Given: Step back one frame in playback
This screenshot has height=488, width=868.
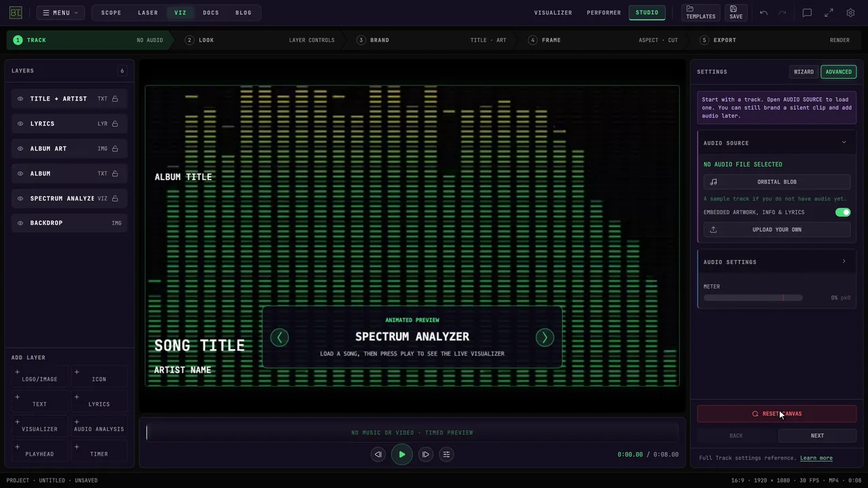Looking at the screenshot, I should tap(378, 455).
